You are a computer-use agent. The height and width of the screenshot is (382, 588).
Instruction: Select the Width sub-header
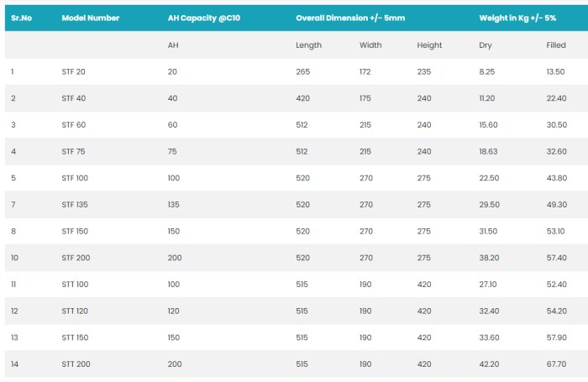click(370, 45)
